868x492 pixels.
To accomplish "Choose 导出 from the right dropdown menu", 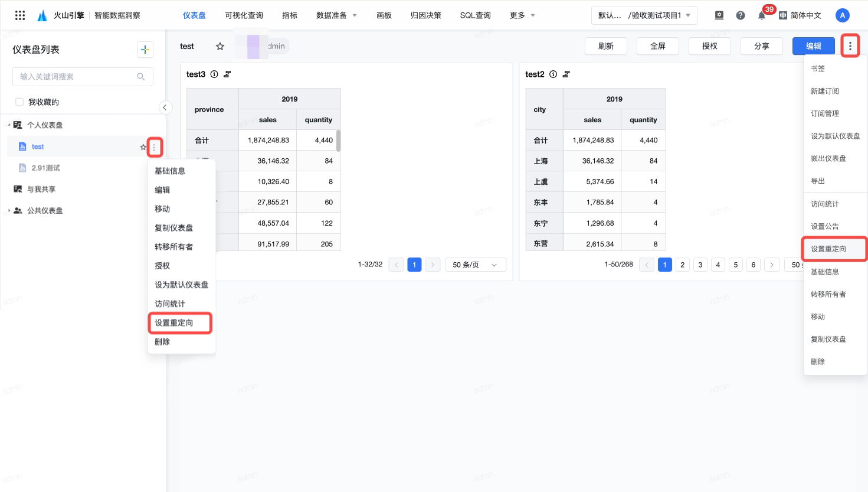I will pos(818,181).
